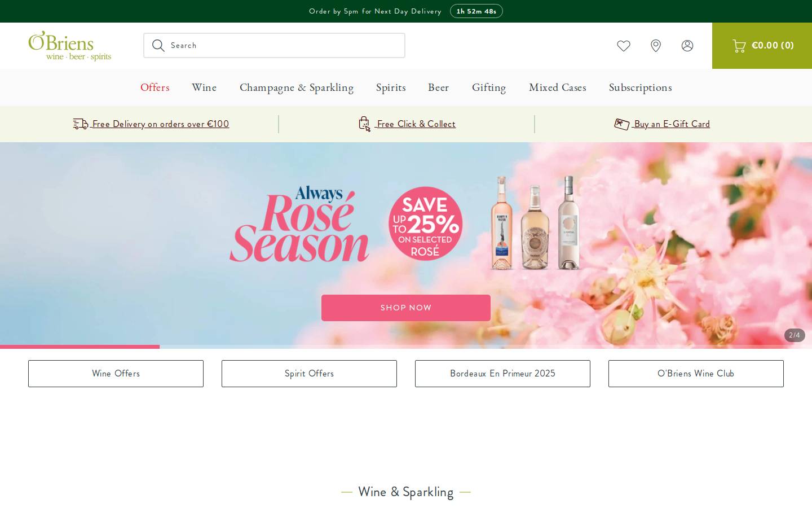Open the Beer menu
This screenshot has height=508, width=812.
(x=438, y=87)
